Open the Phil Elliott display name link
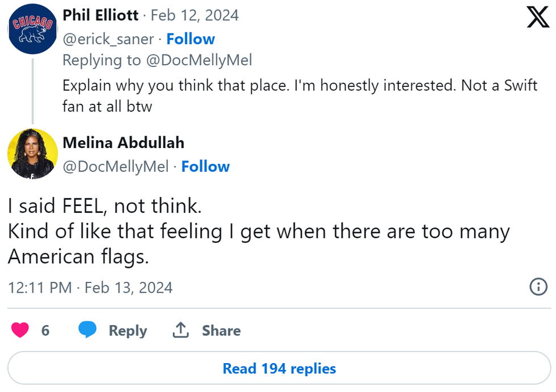The width and height of the screenshot is (556, 392). click(x=100, y=15)
